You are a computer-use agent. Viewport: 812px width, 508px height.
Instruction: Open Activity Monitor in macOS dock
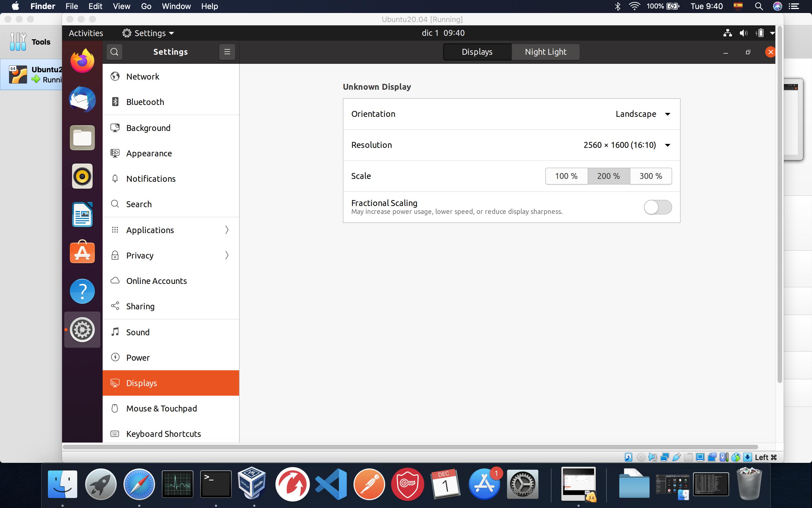178,484
